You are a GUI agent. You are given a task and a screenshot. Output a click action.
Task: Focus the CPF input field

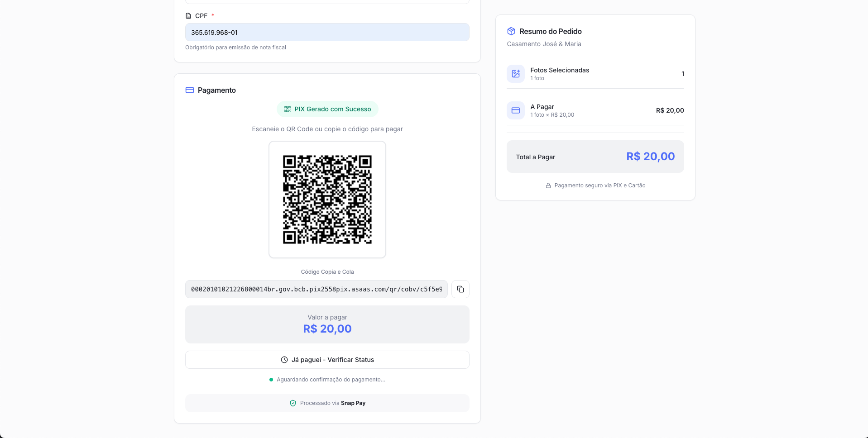[327, 32]
